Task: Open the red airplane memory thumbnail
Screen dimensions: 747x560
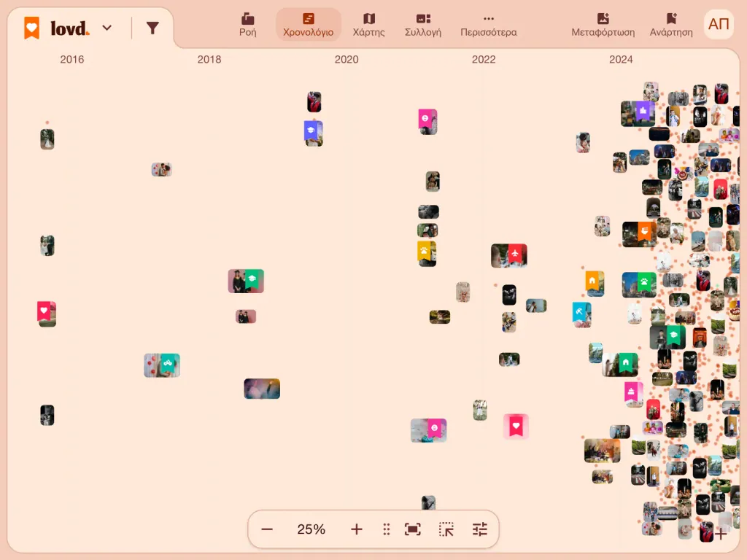Action: [x=508, y=256]
